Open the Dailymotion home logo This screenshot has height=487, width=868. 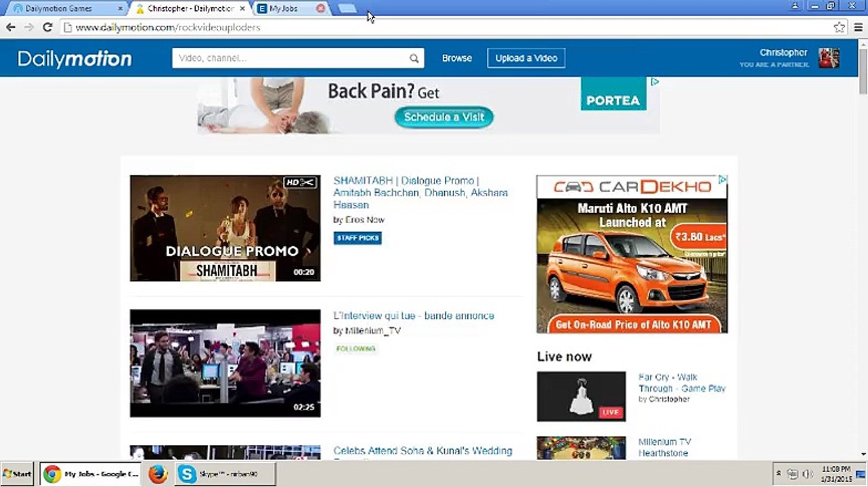tap(74, 59)
